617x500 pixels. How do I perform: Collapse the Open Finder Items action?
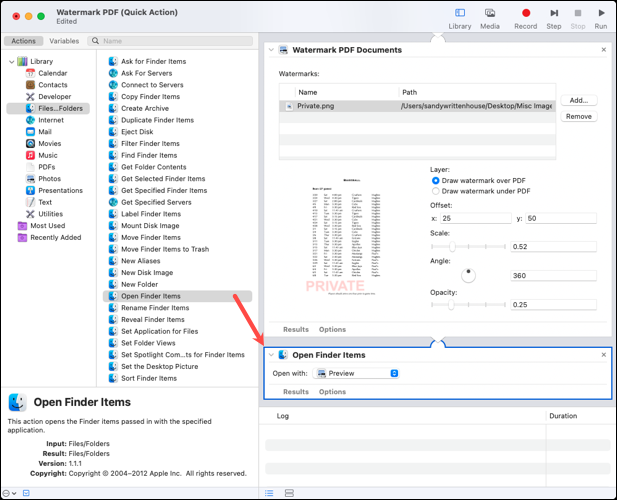click(x=271, y=355)
